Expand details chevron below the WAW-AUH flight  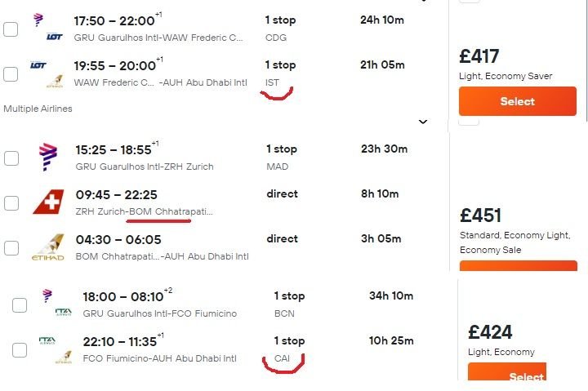click(x=423, y=122)
